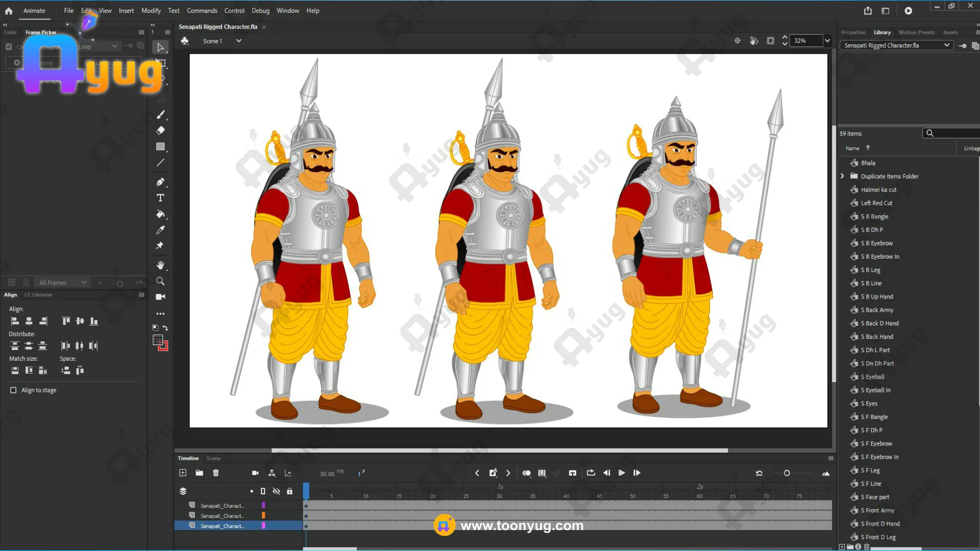The height and width of the screenshot is (551, 980).
Task: Switch to the Properties tab
Action: [x=853, y=32]
